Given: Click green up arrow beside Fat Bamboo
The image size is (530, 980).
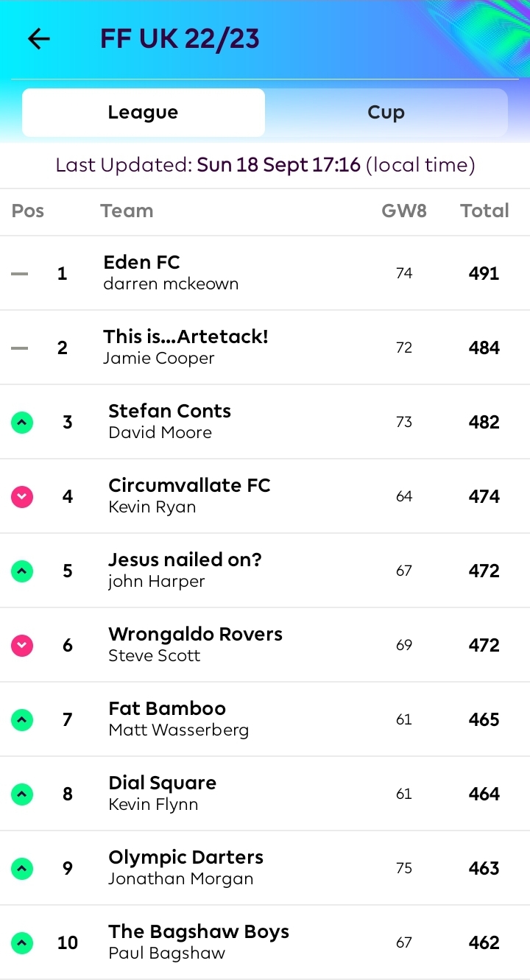Looking at the screenshot, I should [22, 720].
